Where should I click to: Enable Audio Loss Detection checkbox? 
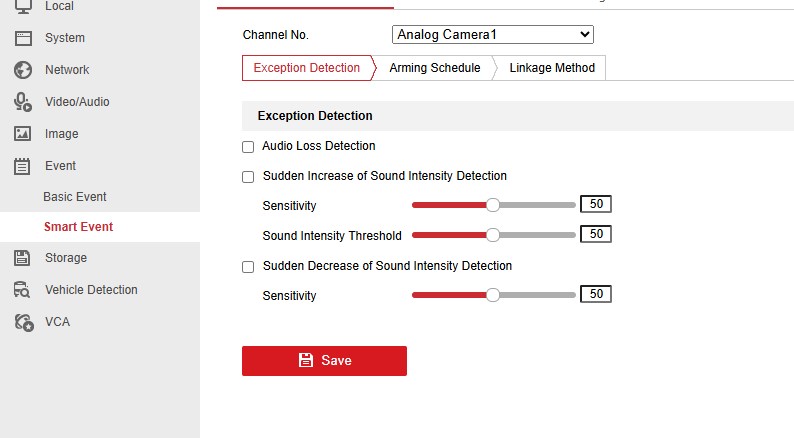(248, 147)
